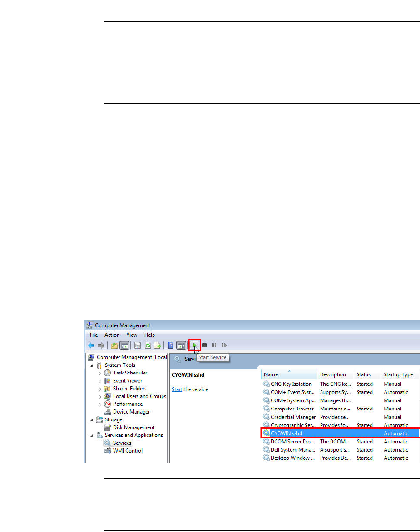This screenshot has height=532, width=420.
Task: Toggle the Show/Hide Console Tree toolbar icon
Action: point(124,345)
